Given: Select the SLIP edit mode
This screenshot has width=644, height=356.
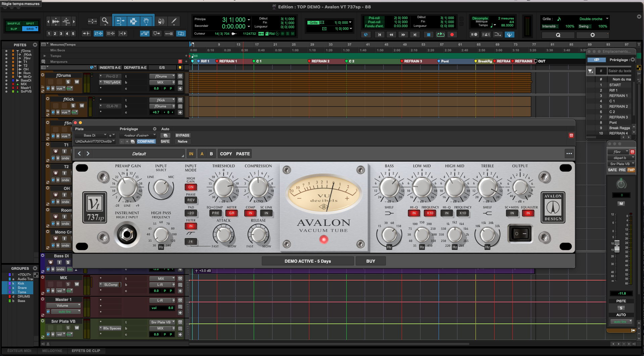Looking at the screenshot, I should tap(14, 29).
